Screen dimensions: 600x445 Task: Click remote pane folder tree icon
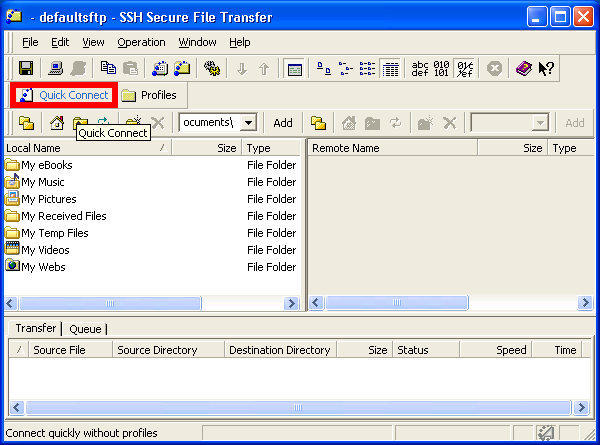pos(318,123)
